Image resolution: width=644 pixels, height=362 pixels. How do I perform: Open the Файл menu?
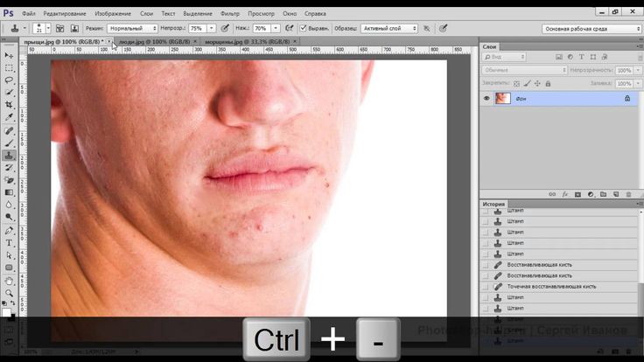[28, 13]
